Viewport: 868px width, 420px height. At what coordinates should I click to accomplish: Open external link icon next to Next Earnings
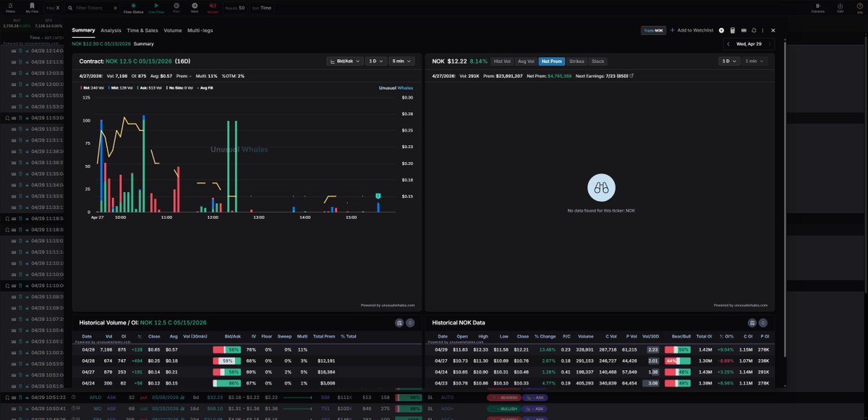tap(631, 75)
